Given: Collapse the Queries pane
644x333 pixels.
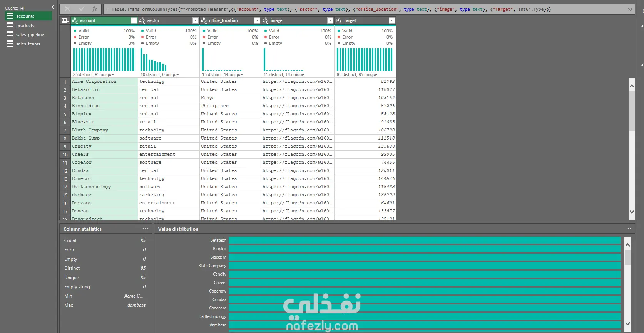Looking at the screenshot, I should [x=53, y=7].
